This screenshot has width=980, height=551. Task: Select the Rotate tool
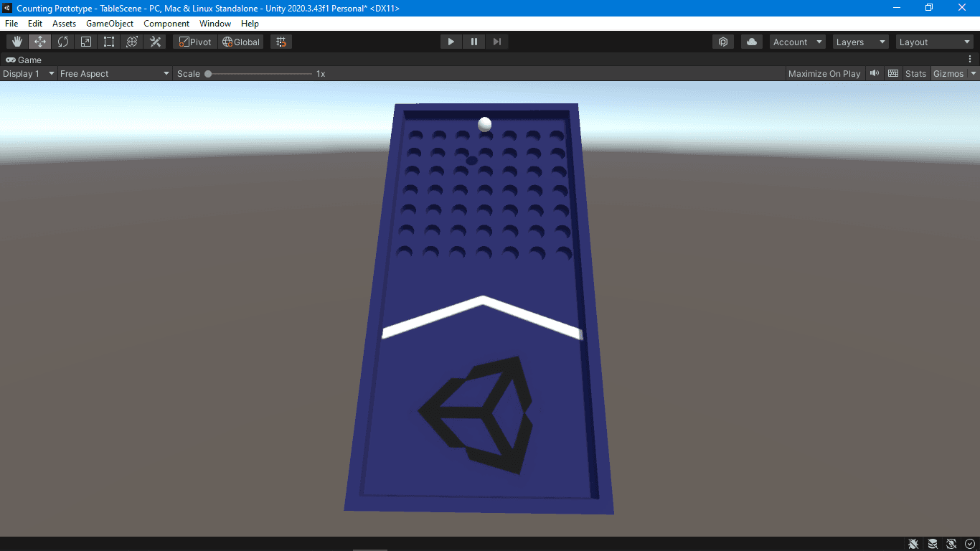tap(63, 42)
